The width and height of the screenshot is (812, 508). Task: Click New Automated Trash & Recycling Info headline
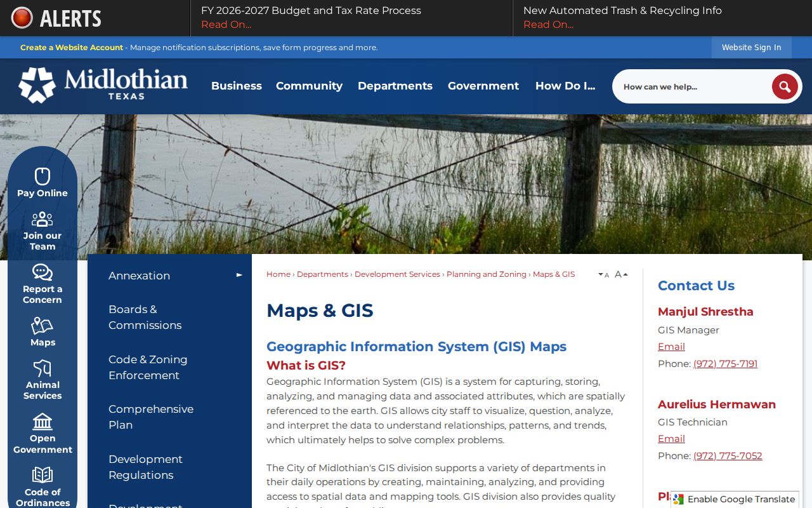tap(622, 11)
